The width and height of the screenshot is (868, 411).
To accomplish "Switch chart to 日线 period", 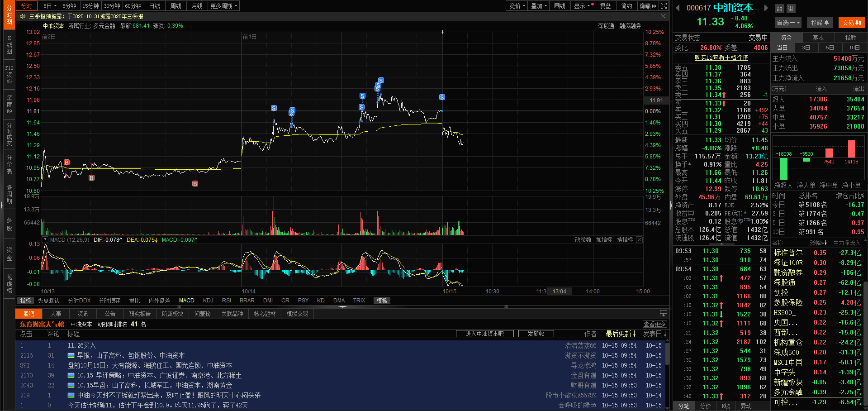I will pyautogui.click(x=155, y=6).
